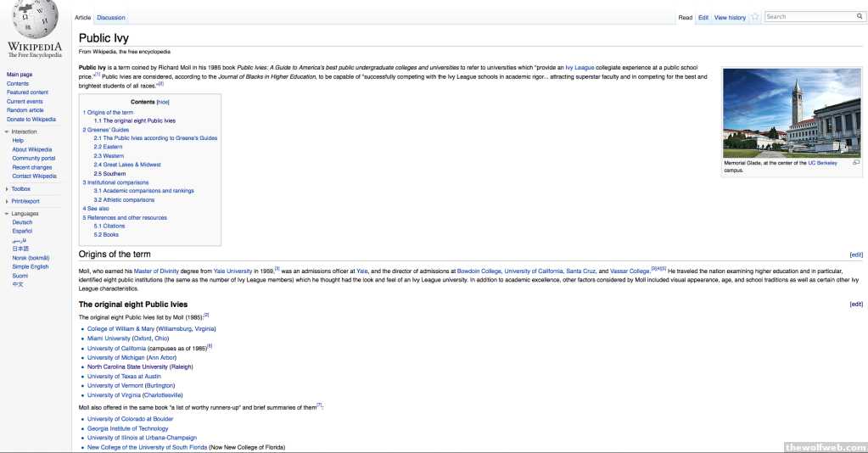Open the Random article sidebar link

tap(25, 110)
